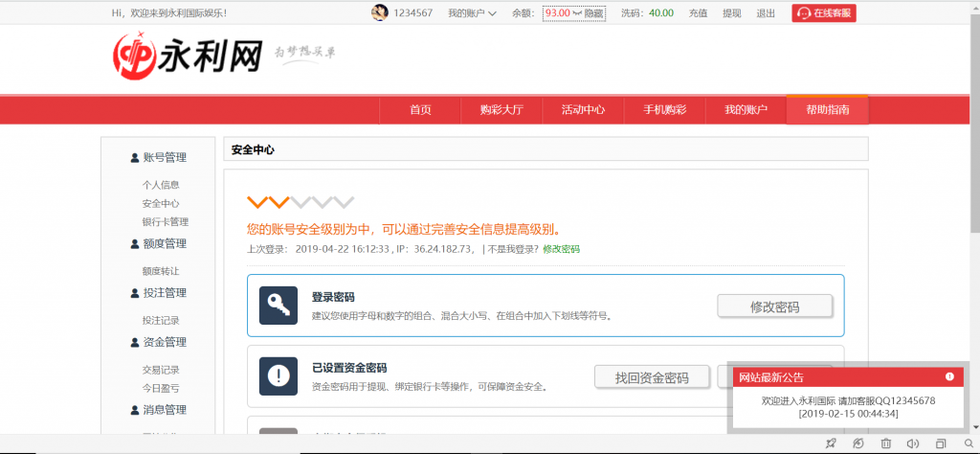Hide the balance with the 隐藏 toggle
The image size is (980, 454).
pyautogui.click(x=594, y=13)
